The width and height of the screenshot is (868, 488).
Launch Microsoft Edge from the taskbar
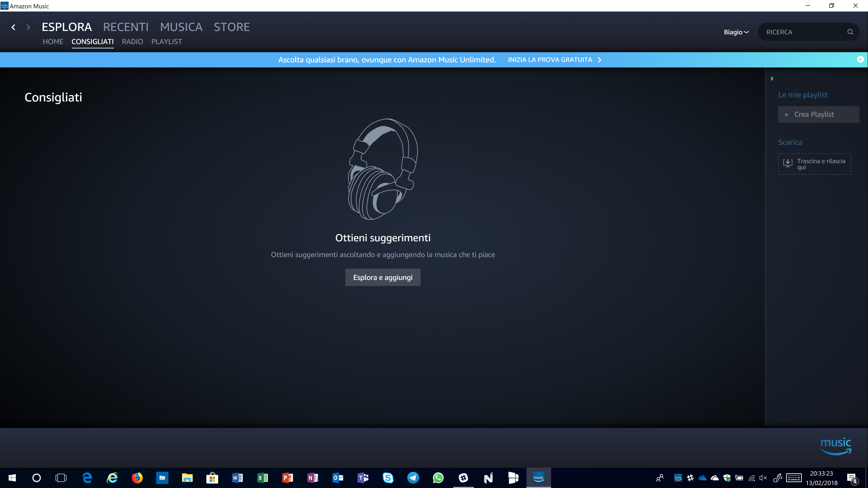(87, 478)
